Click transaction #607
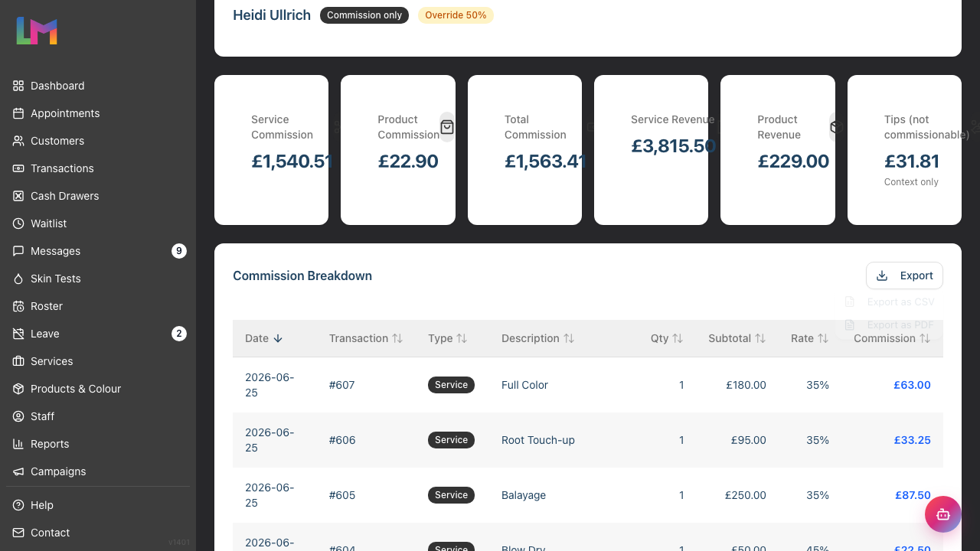Viewport: 980px width, 551px height. click(341, 385)
